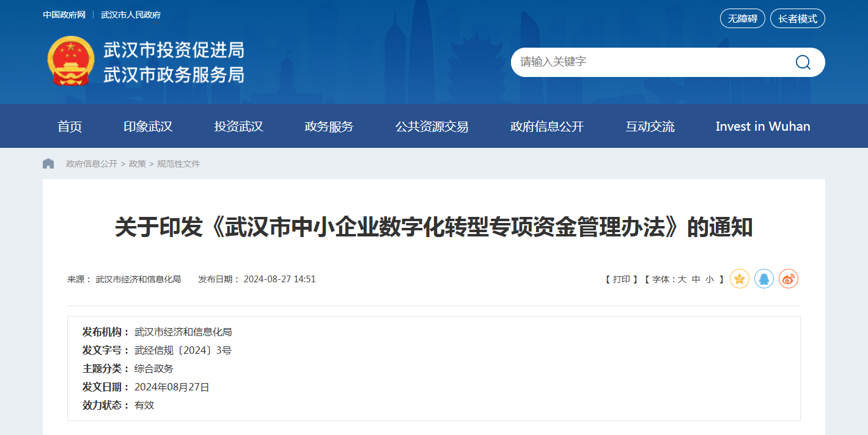
Task: Click the national emblem logo
Action: (x=71, y=61)
